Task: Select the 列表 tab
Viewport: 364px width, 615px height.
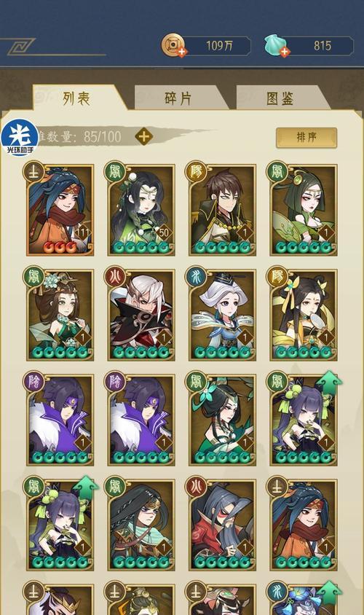Action: tap(77, 98)
